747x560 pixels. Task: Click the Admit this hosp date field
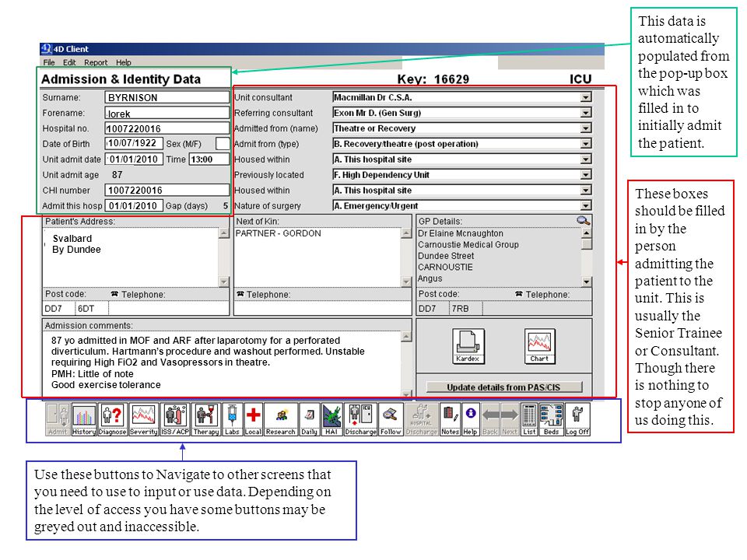click(x=134, y=205)
